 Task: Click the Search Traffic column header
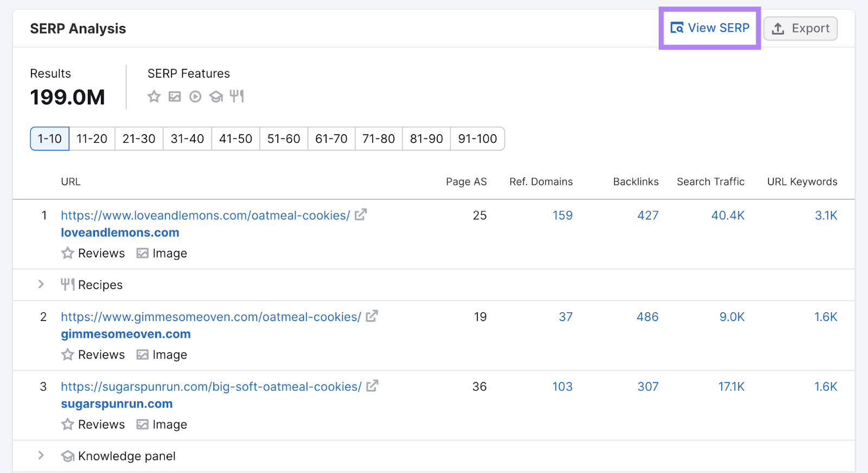[x=711, y=182]
